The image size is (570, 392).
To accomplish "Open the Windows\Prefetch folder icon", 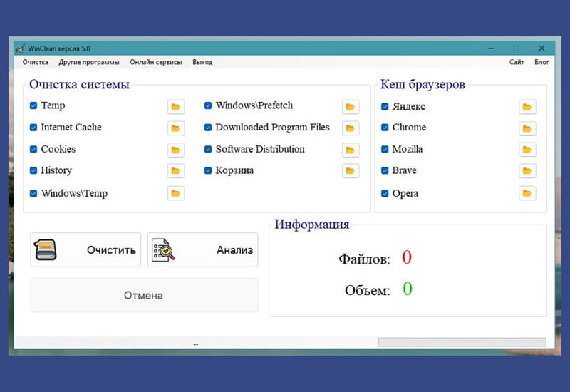I will pyautogui.click(x=351, y=106).
